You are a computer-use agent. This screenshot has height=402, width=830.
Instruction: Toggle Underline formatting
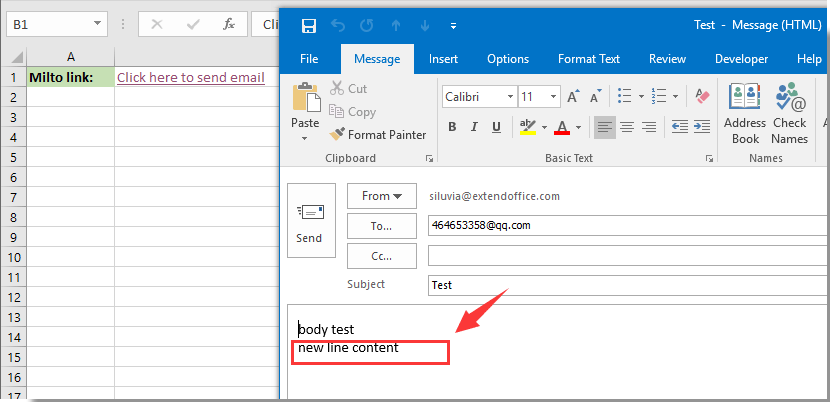click(x=496, y=127)
